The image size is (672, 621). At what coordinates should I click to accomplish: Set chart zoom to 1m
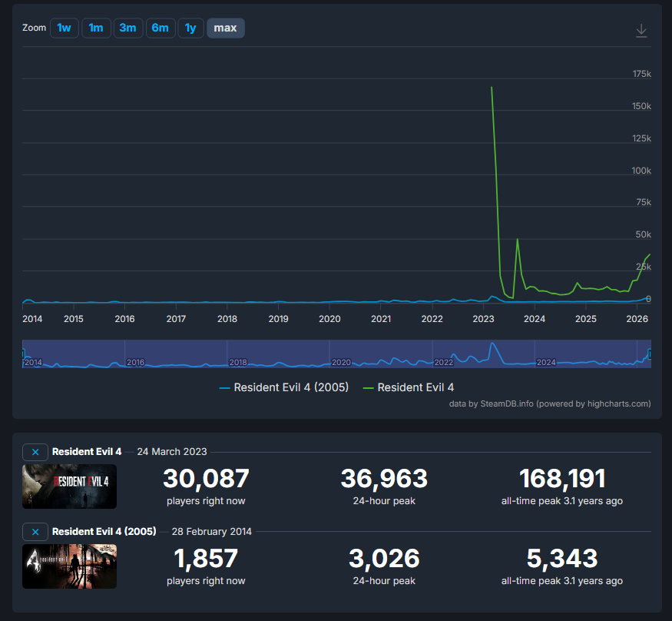[96, 28]
